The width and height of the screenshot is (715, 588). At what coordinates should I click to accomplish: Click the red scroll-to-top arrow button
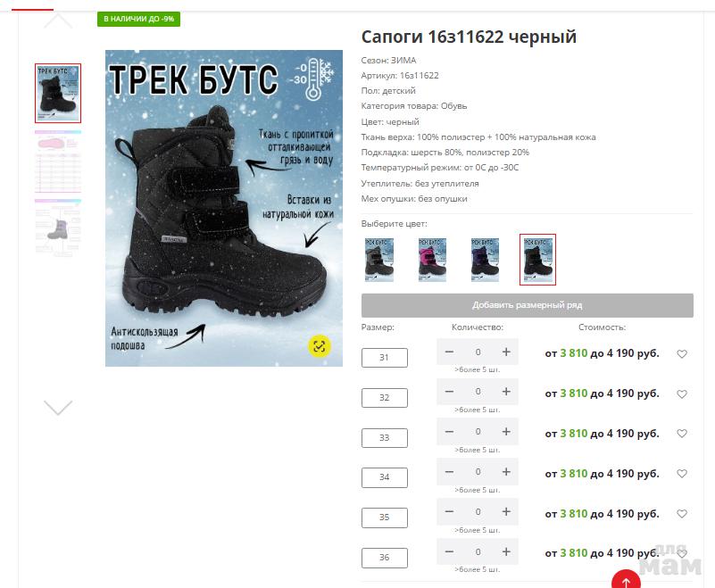pos(626,580)
